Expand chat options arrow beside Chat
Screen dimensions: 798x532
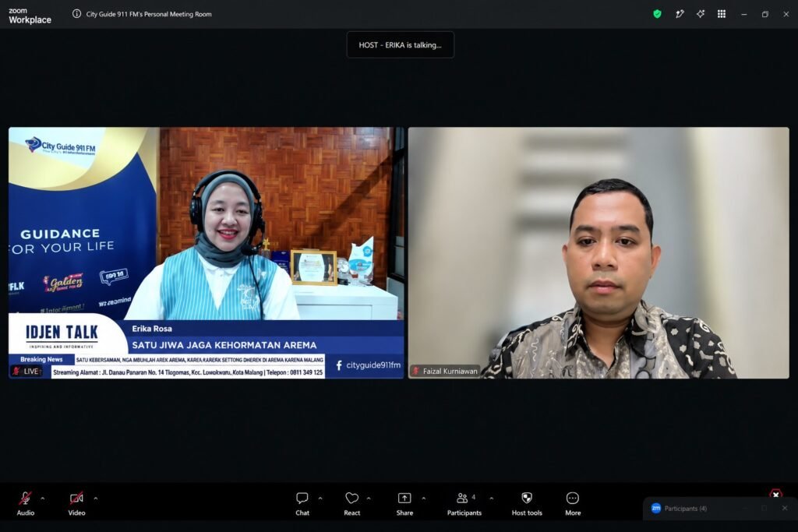tap(320, 499)
